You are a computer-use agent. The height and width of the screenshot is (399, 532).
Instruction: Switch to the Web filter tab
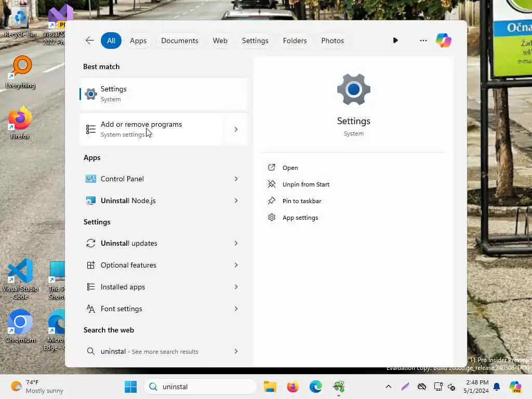(220, 41)
